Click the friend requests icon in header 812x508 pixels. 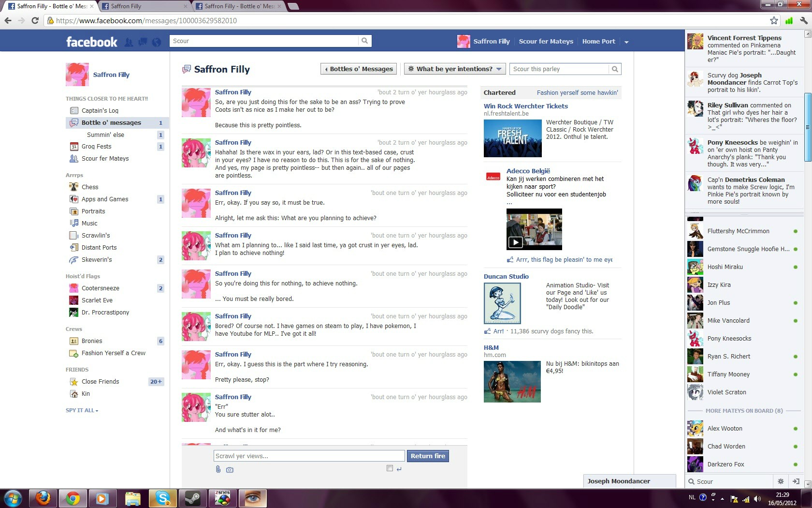point(129,42)
